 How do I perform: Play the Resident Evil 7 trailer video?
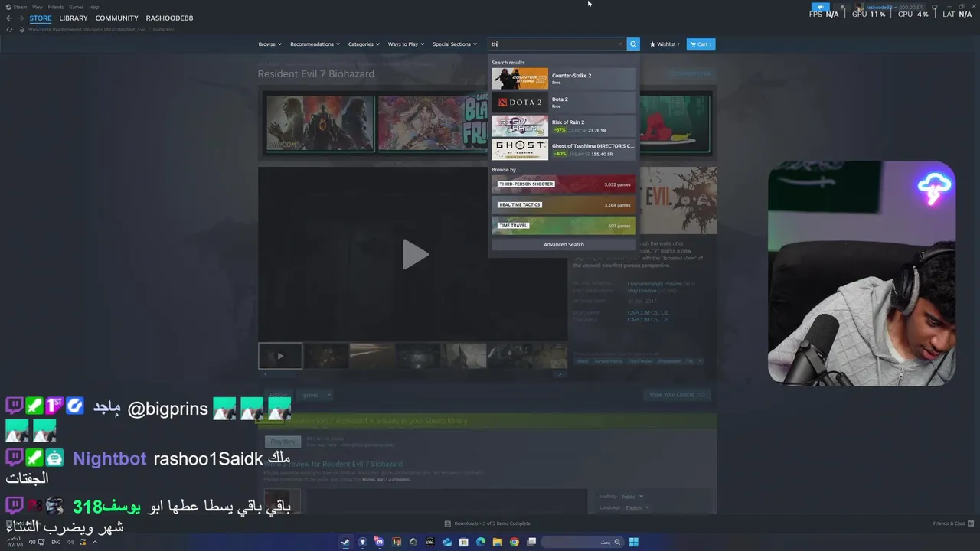414,254
